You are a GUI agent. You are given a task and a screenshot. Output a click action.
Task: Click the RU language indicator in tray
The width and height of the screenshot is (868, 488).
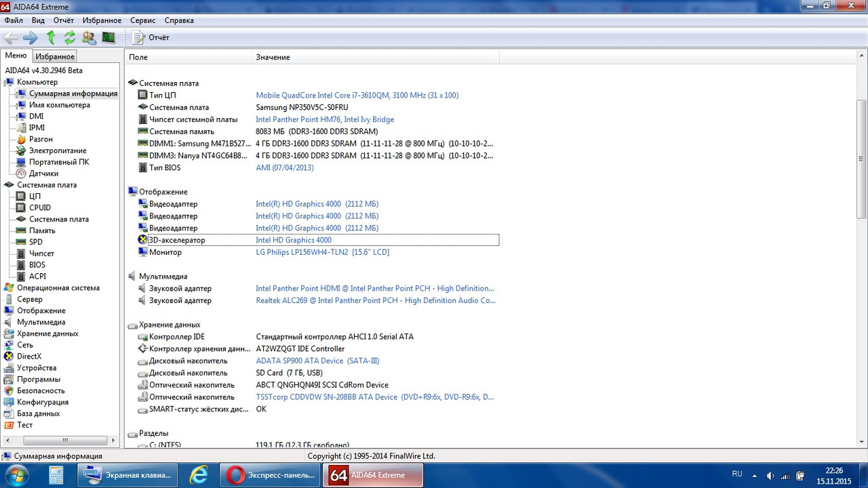(737, 474)
